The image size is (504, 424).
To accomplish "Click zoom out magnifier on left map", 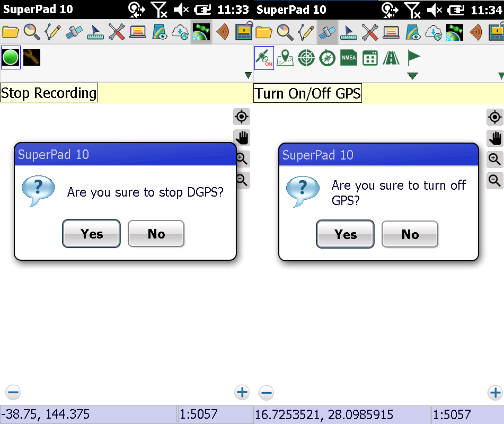I will 243,180.
